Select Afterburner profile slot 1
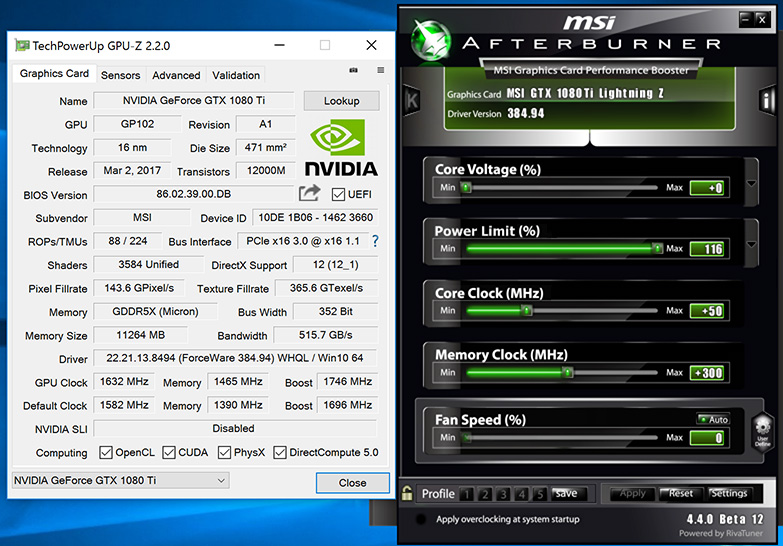 [466, 494]
